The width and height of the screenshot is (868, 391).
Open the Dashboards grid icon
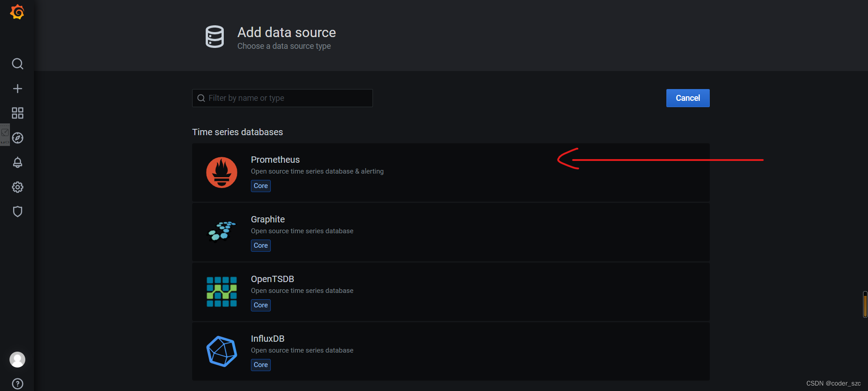click(x=18, y=113)
